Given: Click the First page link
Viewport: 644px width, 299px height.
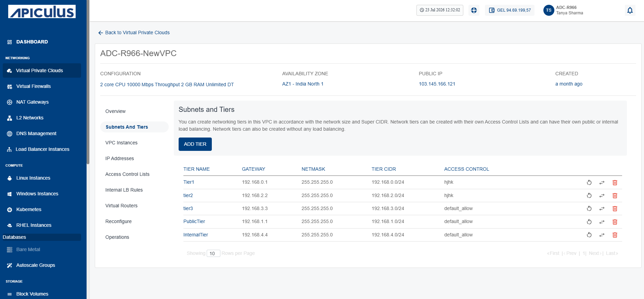Looking at the screenshot, I should tap(553, 253).
